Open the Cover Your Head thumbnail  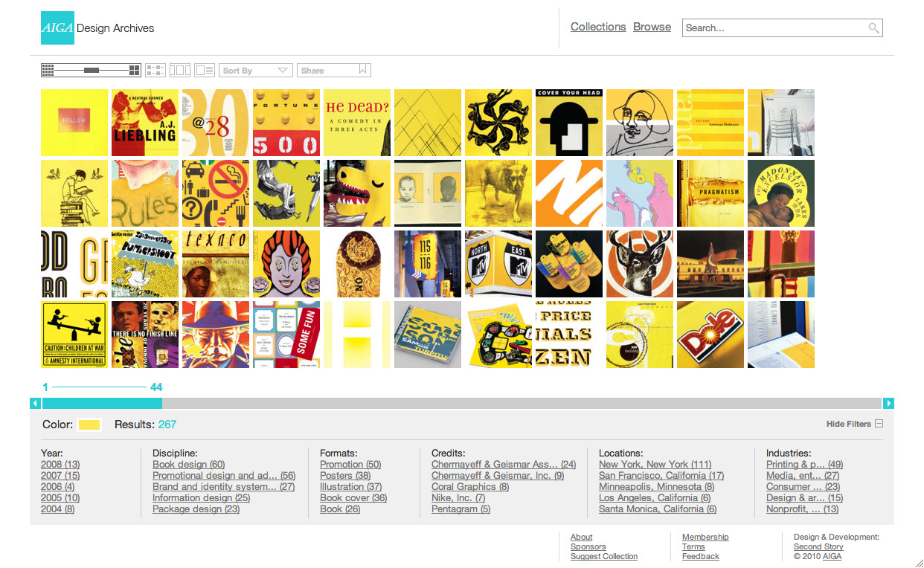[x=569, y=123]
